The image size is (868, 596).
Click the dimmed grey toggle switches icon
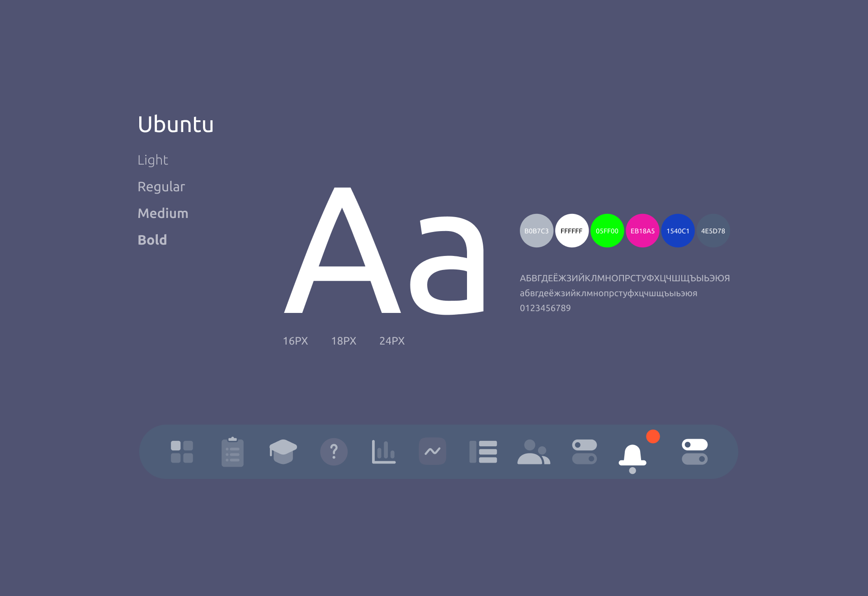tap(584, 452)
